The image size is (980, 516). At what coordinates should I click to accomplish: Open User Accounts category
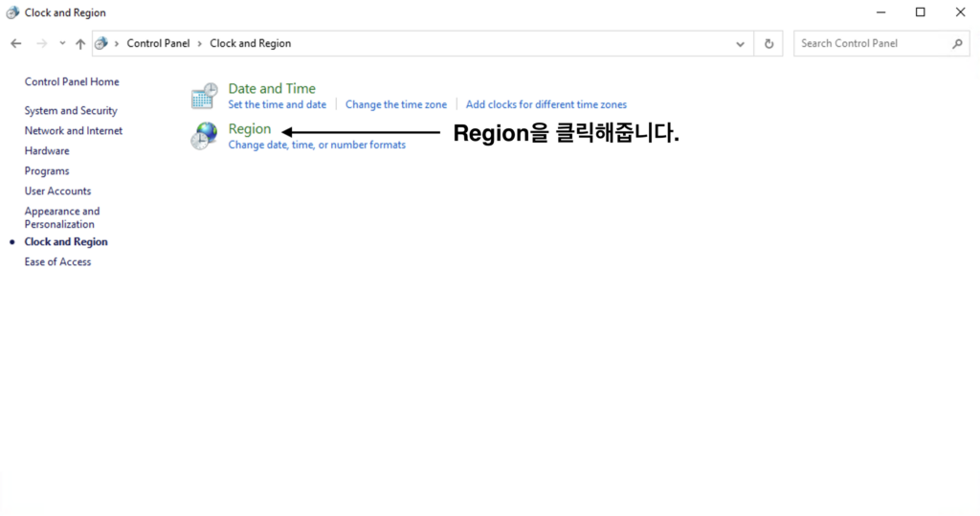coord(57,191)
